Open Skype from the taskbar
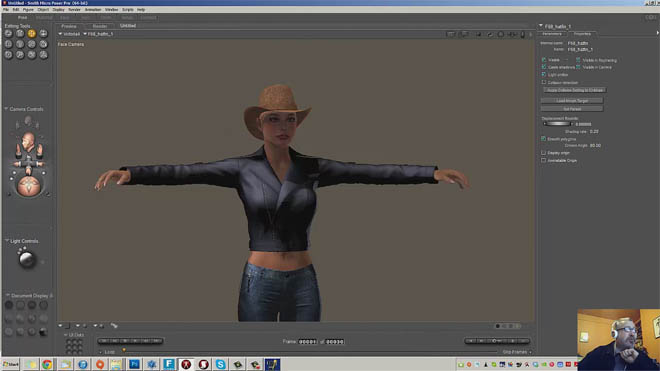660x371 pixels. (221, 364)
